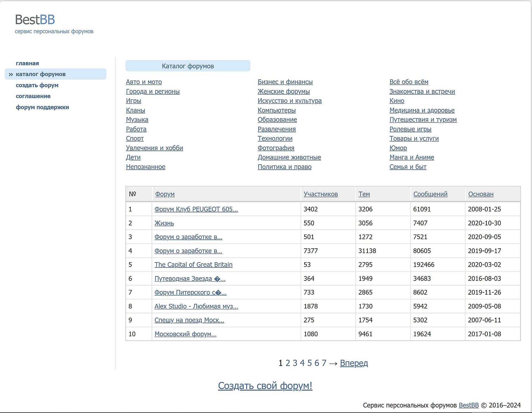Click Создать свой форум! link

265,386
